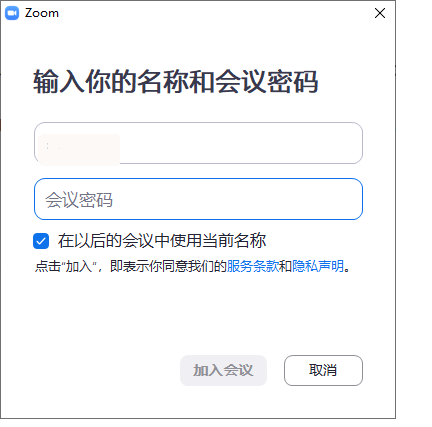Viewport: 432px width, 427px height.
Task: Click the empty title bar area beside Zoom
Action: [213, 13]
